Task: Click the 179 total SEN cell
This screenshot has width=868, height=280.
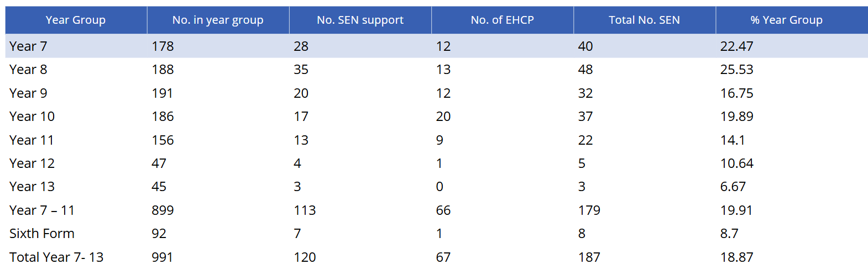Action: point(589,210)
